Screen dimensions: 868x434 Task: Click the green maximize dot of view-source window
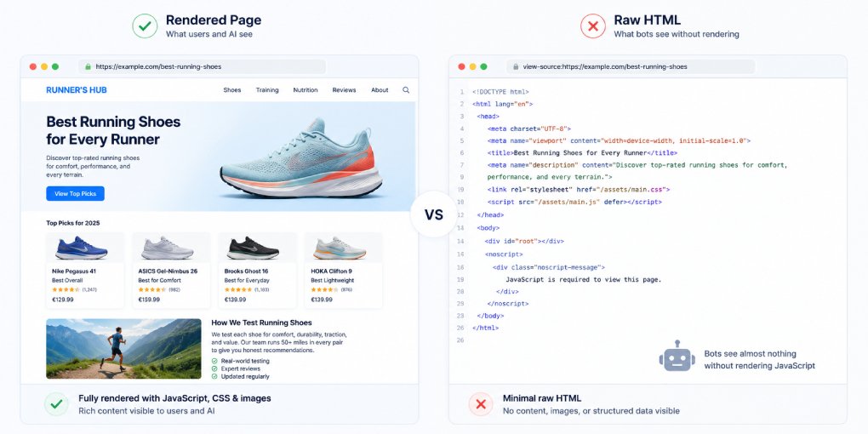[483, 66]
